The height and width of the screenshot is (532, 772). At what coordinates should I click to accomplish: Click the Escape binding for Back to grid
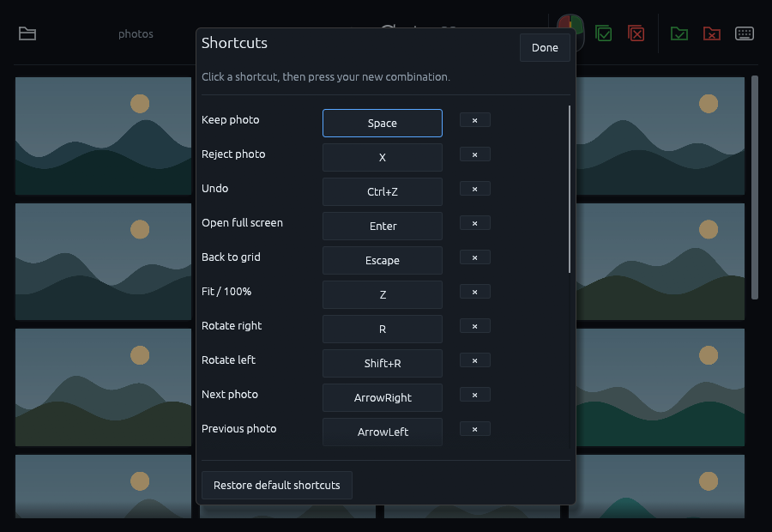383,261
